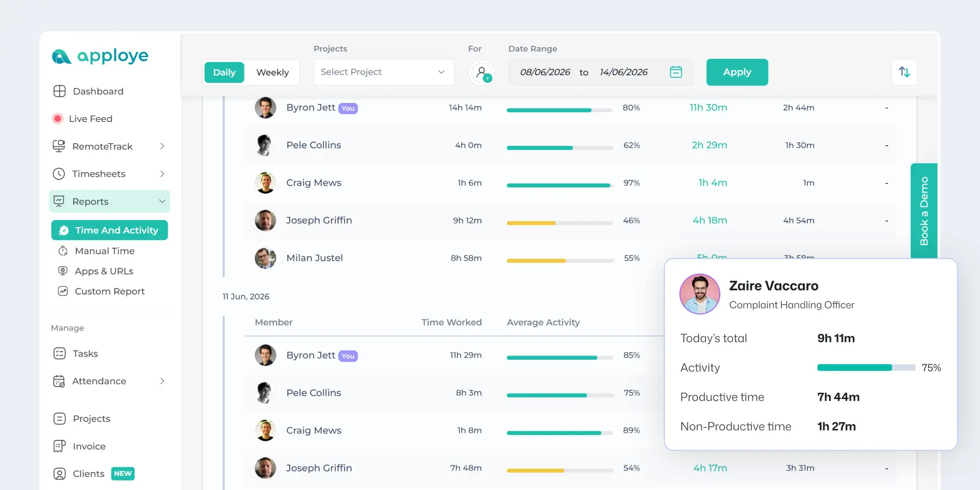Click the Attendance calendar icon

(x=59, y=381)
